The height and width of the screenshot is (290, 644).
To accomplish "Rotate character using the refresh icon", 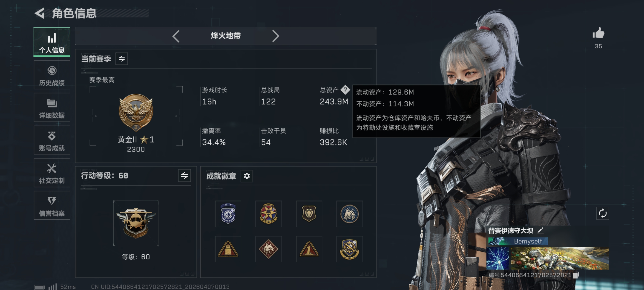I will 603,213.
